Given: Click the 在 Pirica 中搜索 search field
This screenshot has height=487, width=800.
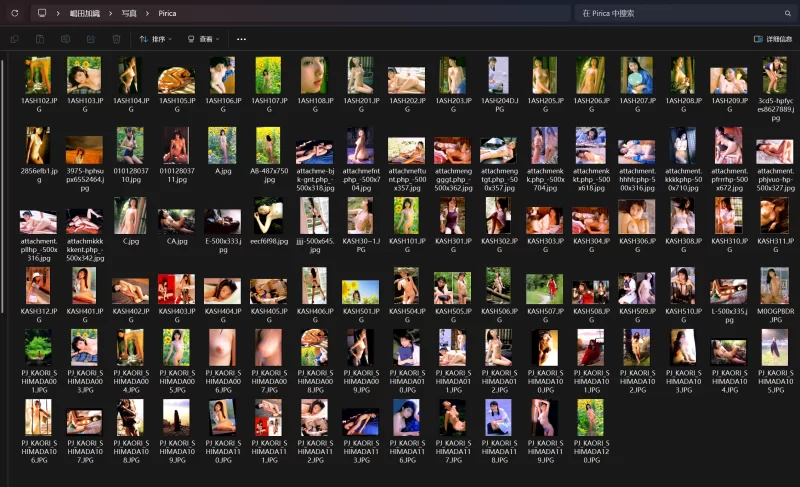Looking at the screenshot, I should [x=684, y=13].
